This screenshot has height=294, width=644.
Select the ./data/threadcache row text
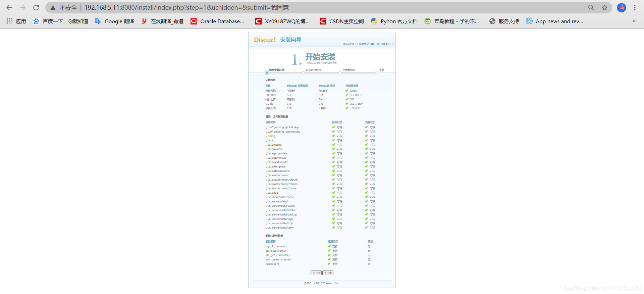277,171
